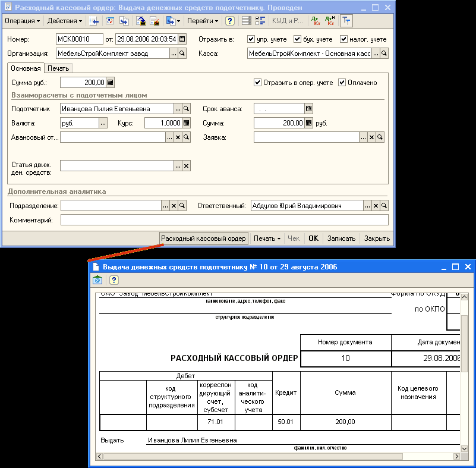Open the Действия menu

tap(65, 21)
